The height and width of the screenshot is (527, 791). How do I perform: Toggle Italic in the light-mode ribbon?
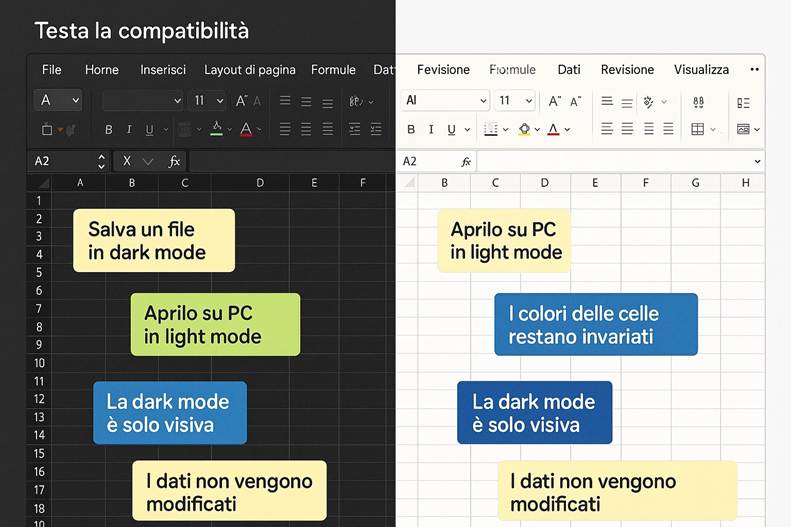pyautogui.click(x=431, y=130)
